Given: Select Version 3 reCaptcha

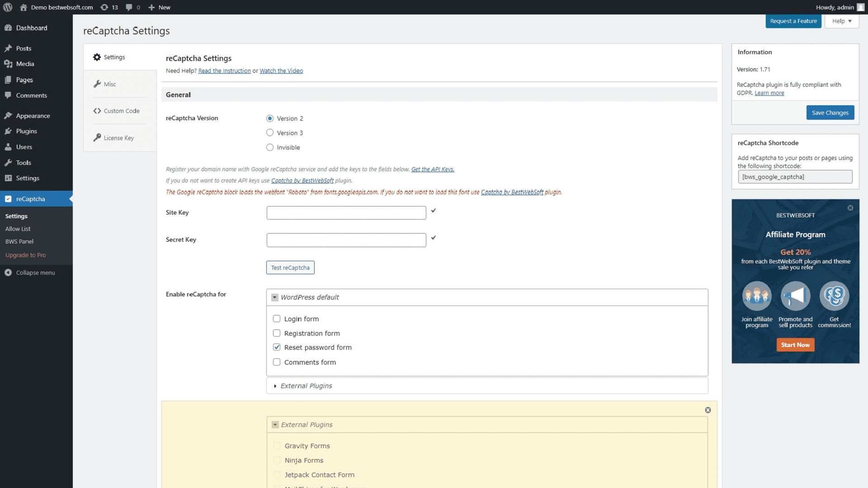Looking at the screenshot, I should coord(270,132).
